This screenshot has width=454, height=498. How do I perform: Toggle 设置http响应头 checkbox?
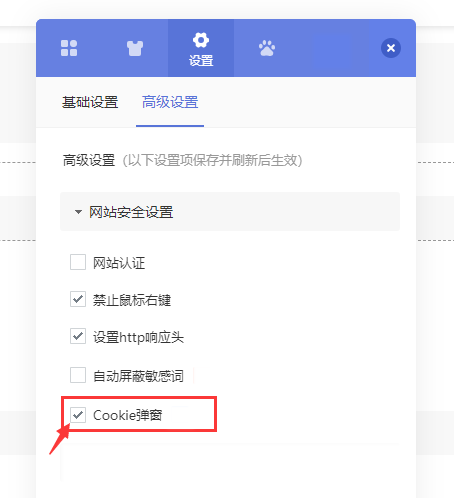tap(78, 336)
